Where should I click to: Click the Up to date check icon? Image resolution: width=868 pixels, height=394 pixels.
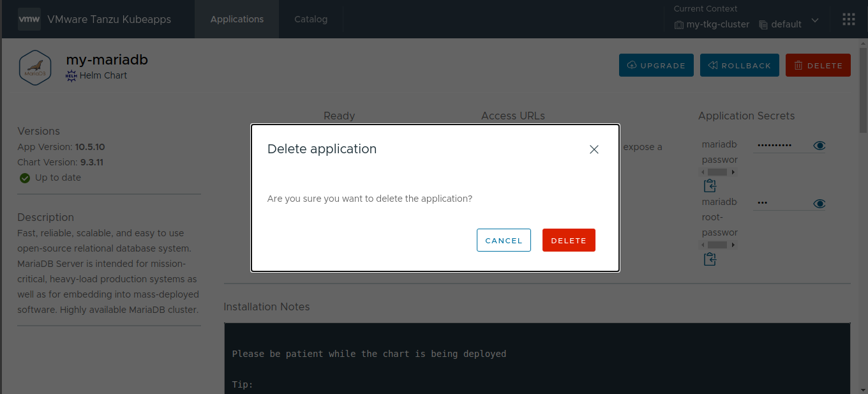[24, 178]
